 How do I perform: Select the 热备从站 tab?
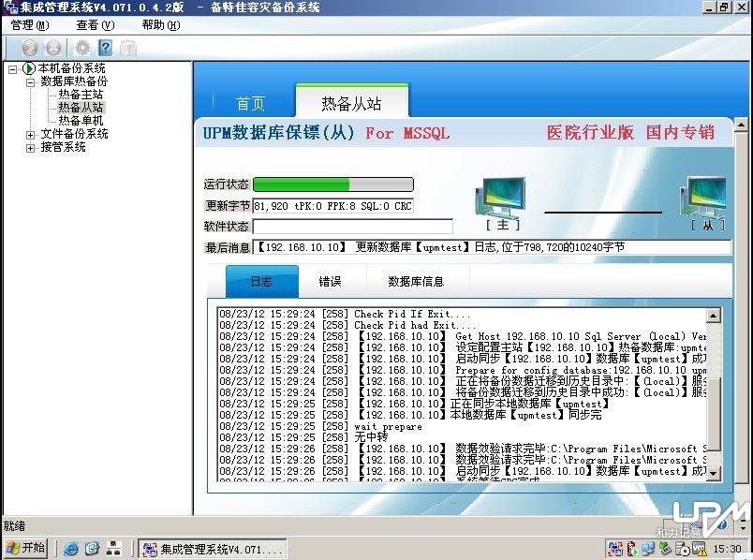point(351,102)
